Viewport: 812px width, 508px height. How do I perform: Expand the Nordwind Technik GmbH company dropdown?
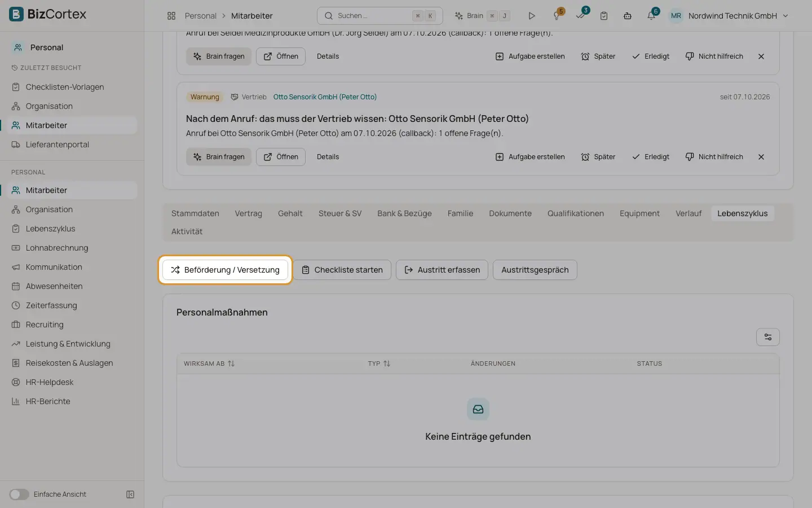pyautogui.click(x=739, y=16)
